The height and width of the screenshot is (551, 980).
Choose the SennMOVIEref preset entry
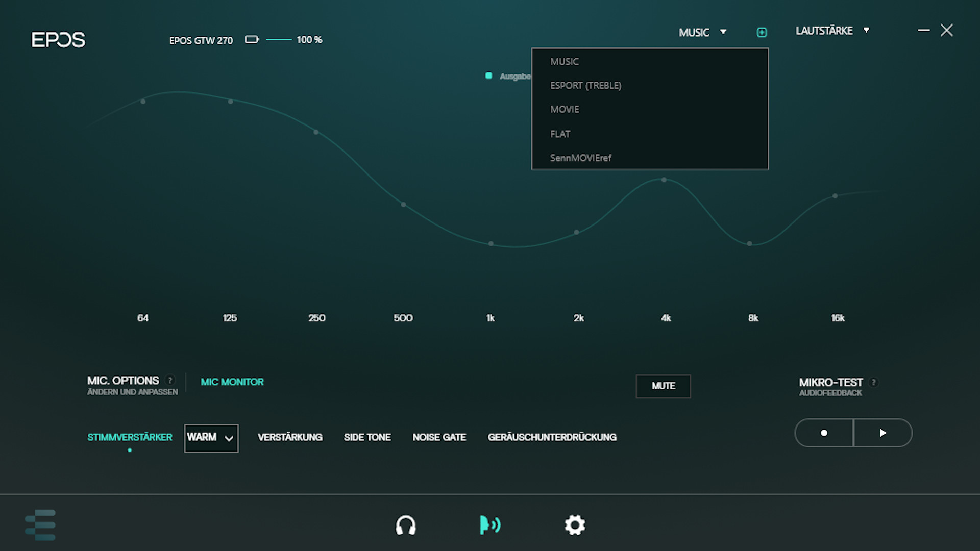pyautogui.click(x=580, y=158)
